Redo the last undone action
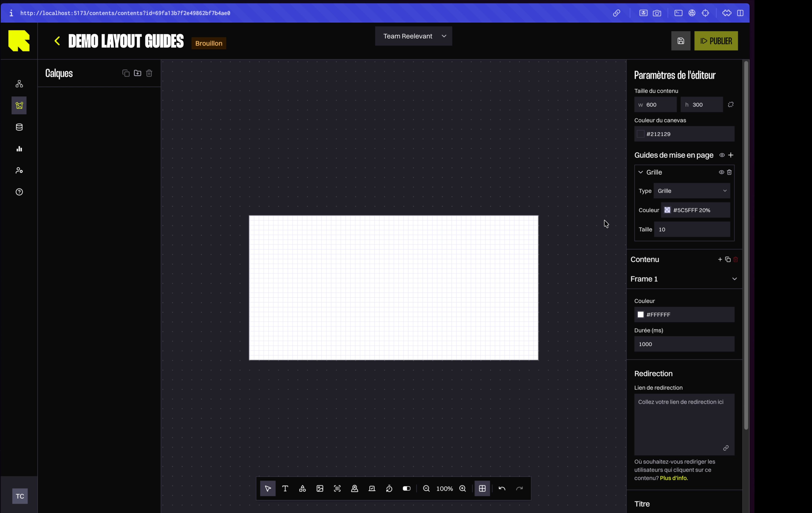The height and width of the screenshot is (513, 812). point(519,488)
